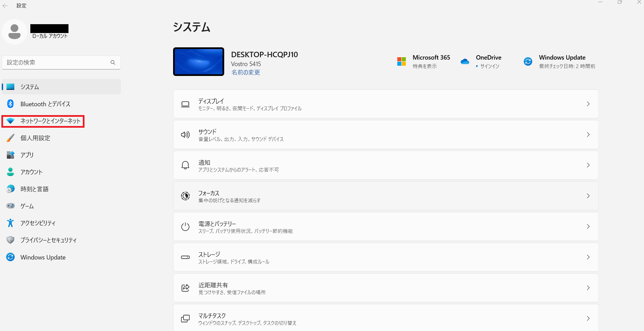Open the ディスプレイ settings card
Image resolution: width=644 pixels, height=331 pixels.
[386, 104]
